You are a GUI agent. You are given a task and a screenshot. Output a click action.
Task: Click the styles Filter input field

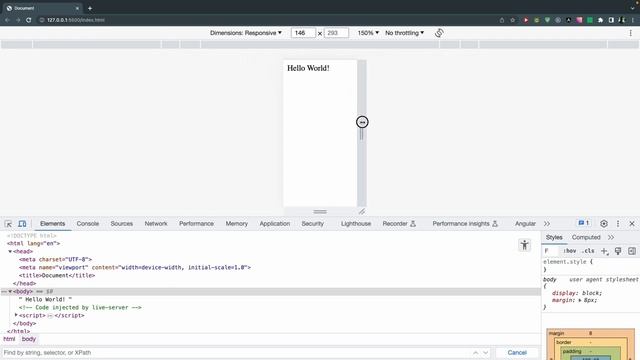click(x=550, y=251)
